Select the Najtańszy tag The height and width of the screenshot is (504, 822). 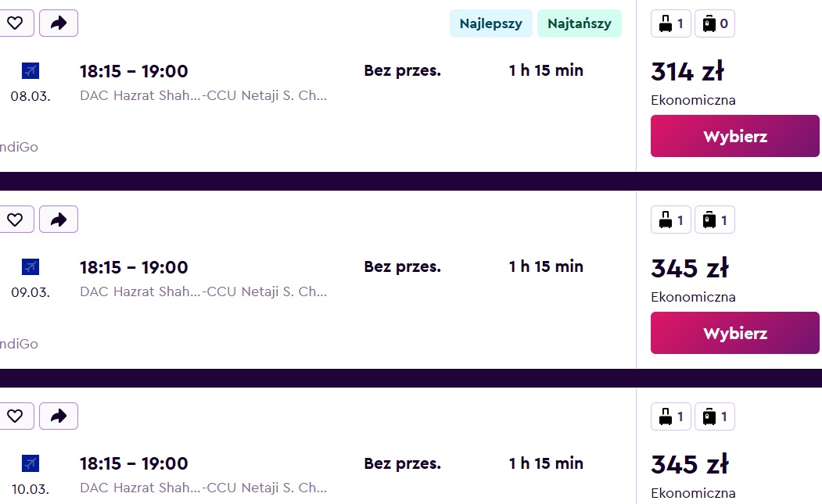tap(580, 23)
